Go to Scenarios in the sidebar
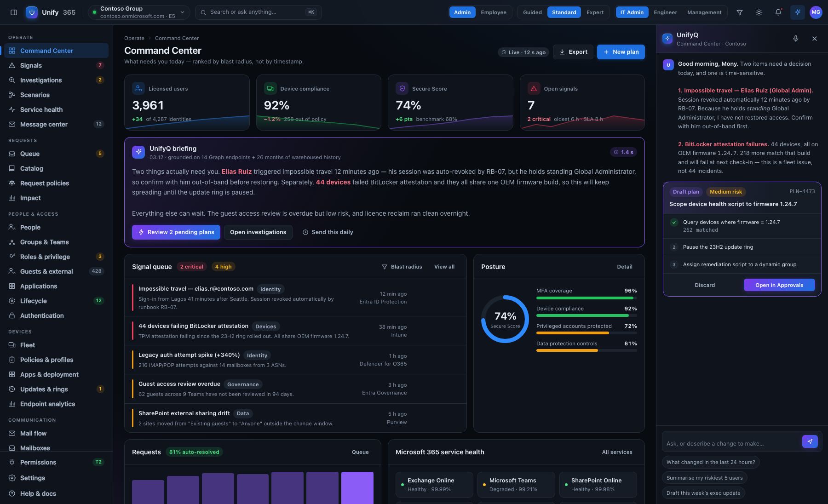This screenshot has width=828, height=504. pyautogui.click(x=56, y=95)
